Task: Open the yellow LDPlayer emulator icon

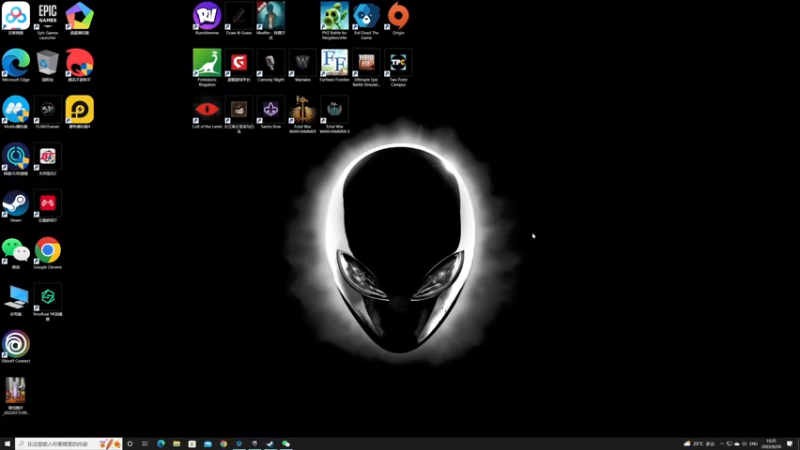Action: [80, 111]
